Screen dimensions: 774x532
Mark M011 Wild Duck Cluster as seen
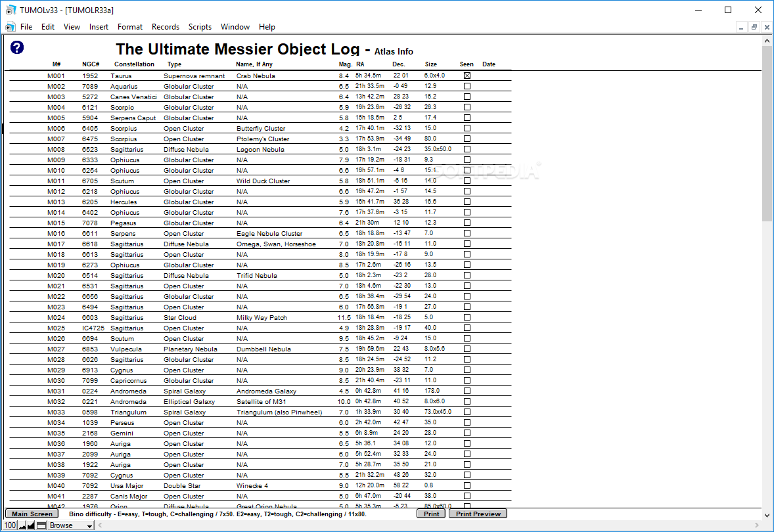(467, 181)
